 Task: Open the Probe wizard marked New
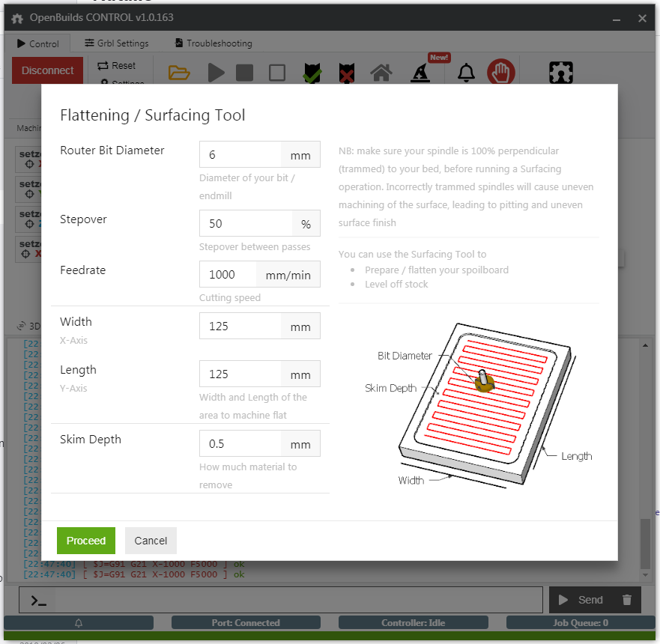tap(420, 73)
